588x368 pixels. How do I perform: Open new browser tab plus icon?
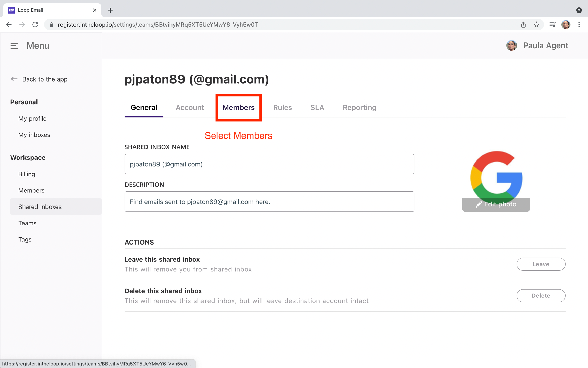[x=110, y=10]
